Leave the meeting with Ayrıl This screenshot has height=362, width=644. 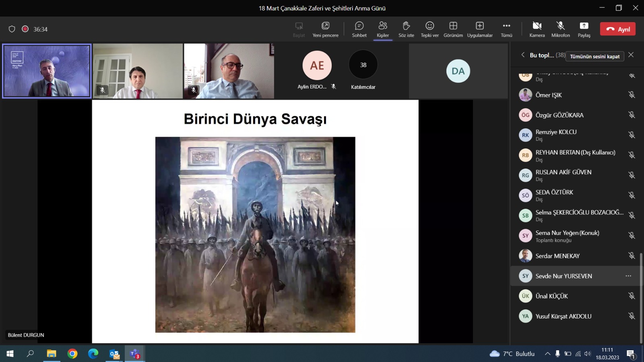[x=618, y=29]
